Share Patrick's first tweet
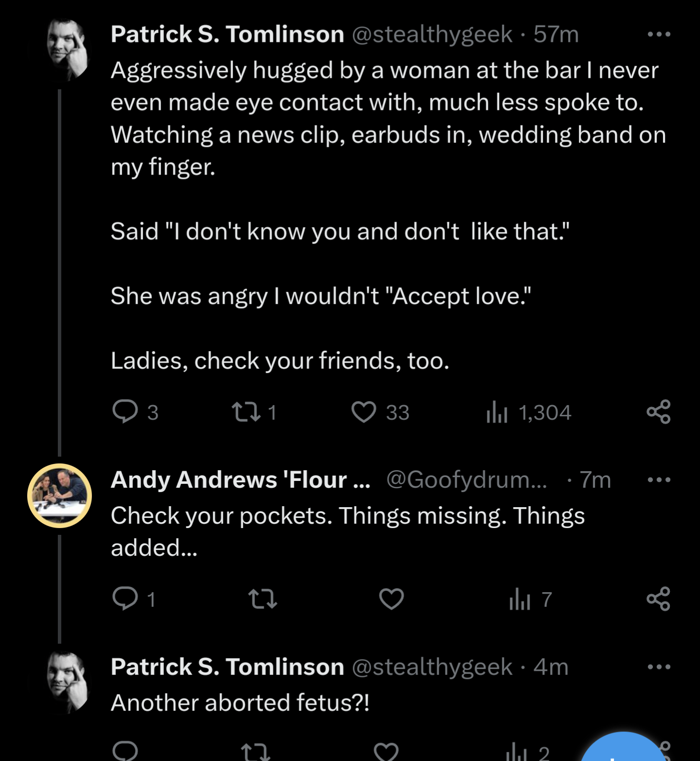 coord(659,412)
